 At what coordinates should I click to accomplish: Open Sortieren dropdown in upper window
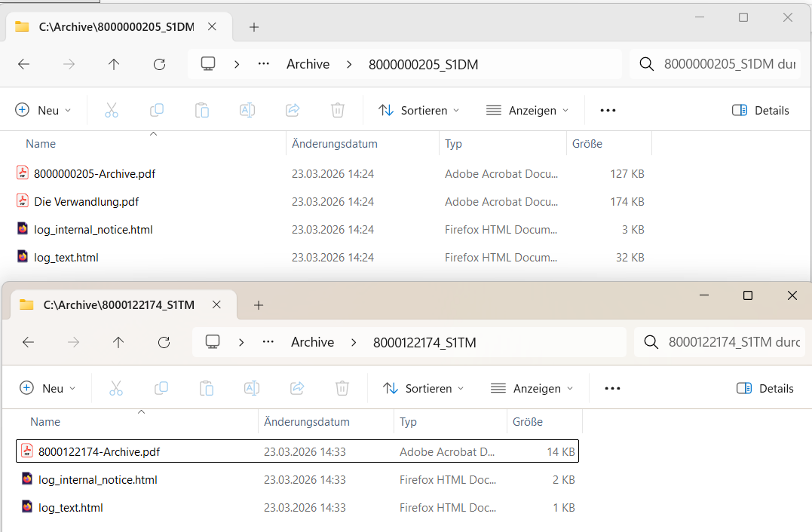[419, 111]
